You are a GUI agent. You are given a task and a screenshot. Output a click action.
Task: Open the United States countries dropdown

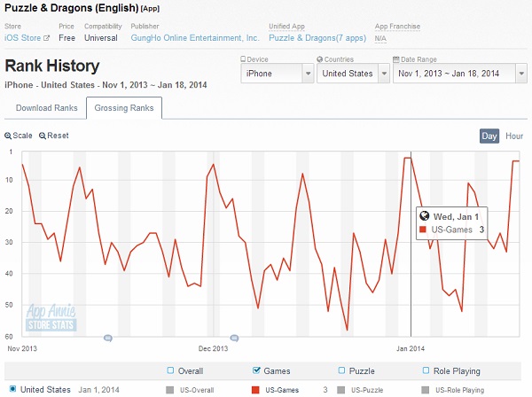353,74
